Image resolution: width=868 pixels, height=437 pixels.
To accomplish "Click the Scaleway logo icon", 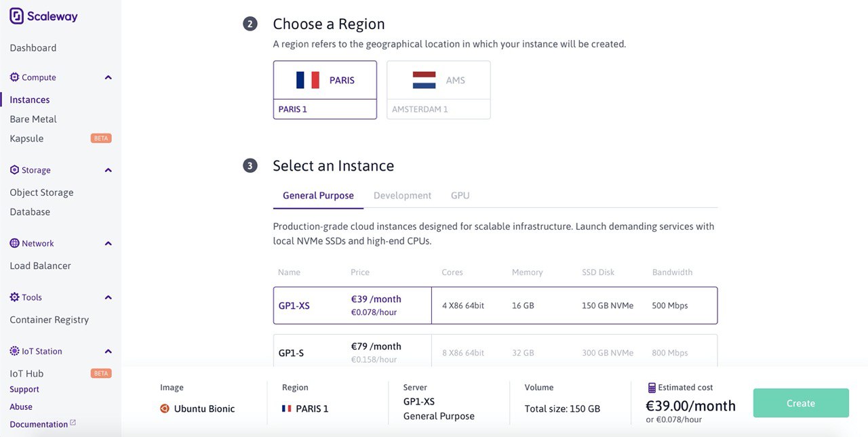I will (17, 16).
